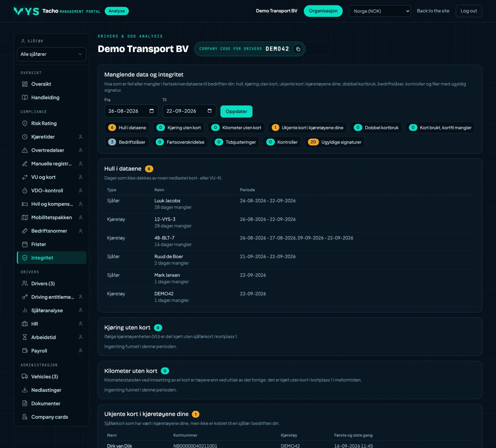Open Handleiding in the sidebar
The image size is (496, 448).
(51, 97)
